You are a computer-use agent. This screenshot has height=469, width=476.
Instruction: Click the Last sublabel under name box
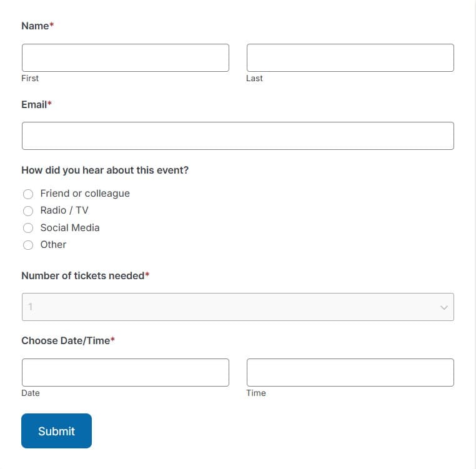coord(254,78)
